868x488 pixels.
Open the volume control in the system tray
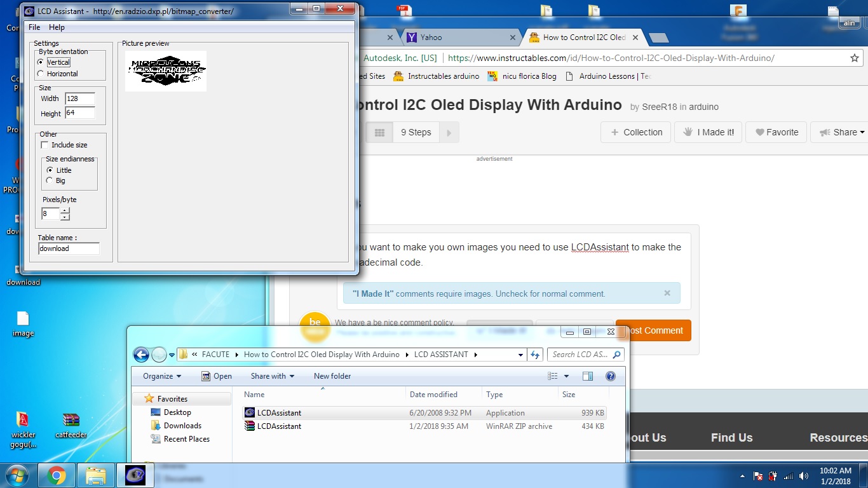coord(803,475)
